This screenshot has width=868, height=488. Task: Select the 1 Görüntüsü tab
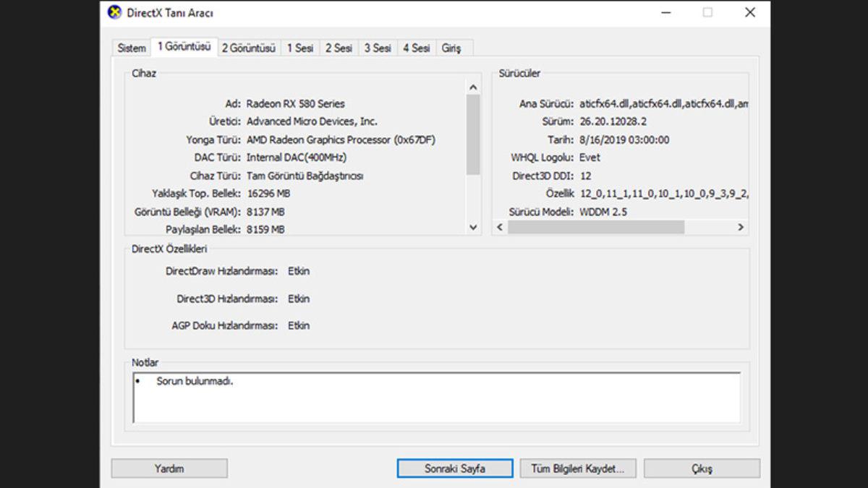click(184, 47)
